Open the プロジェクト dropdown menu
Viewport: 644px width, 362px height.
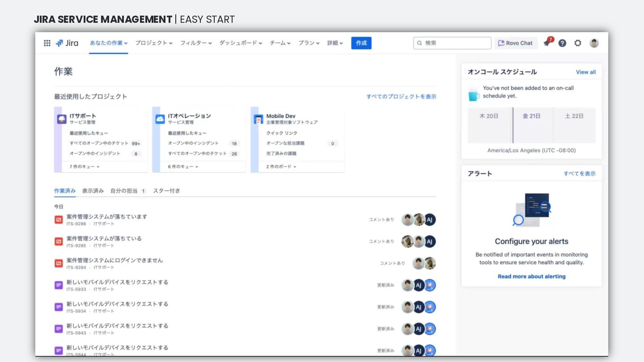coord(154,43)
